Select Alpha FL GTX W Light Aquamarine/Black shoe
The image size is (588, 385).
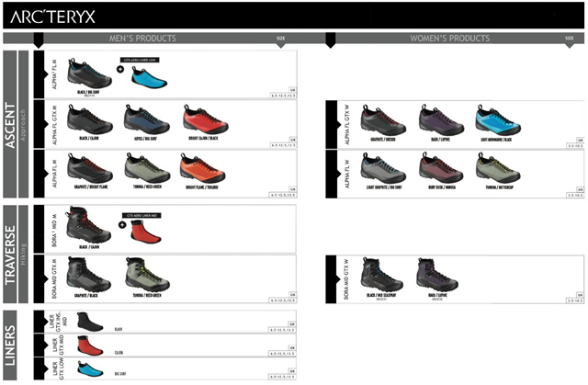498,120
